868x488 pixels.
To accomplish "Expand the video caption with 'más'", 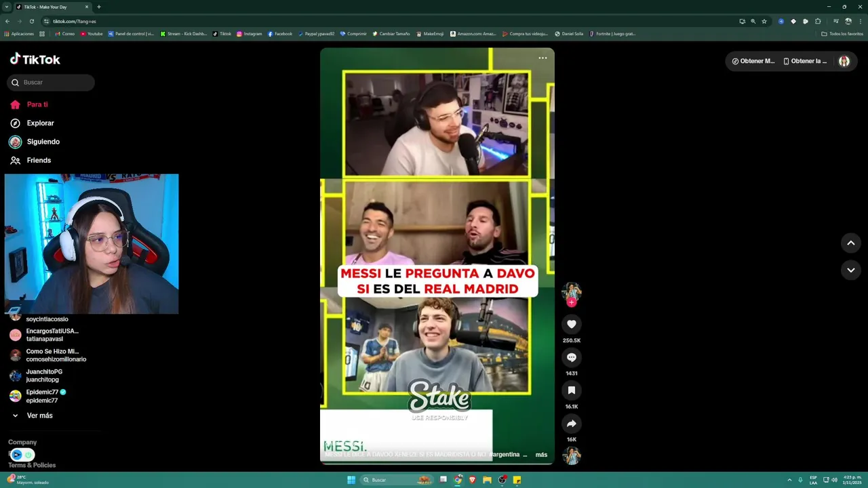I will point(541,455).
